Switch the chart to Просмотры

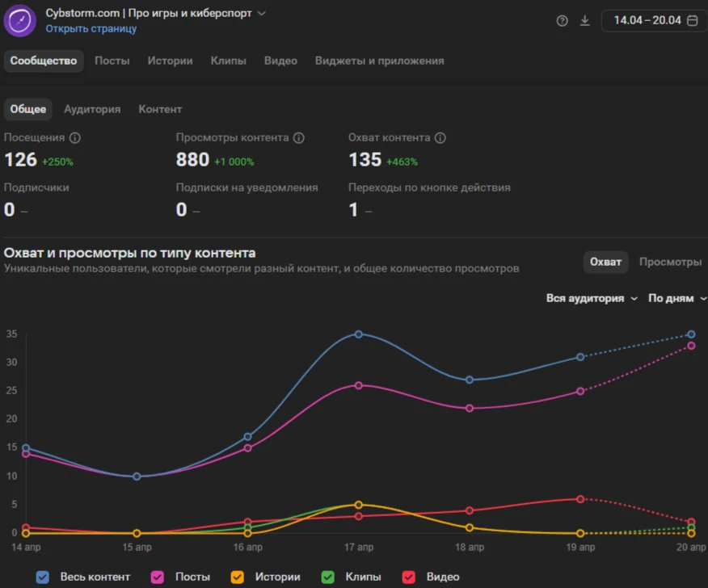(x=670, y=262)
